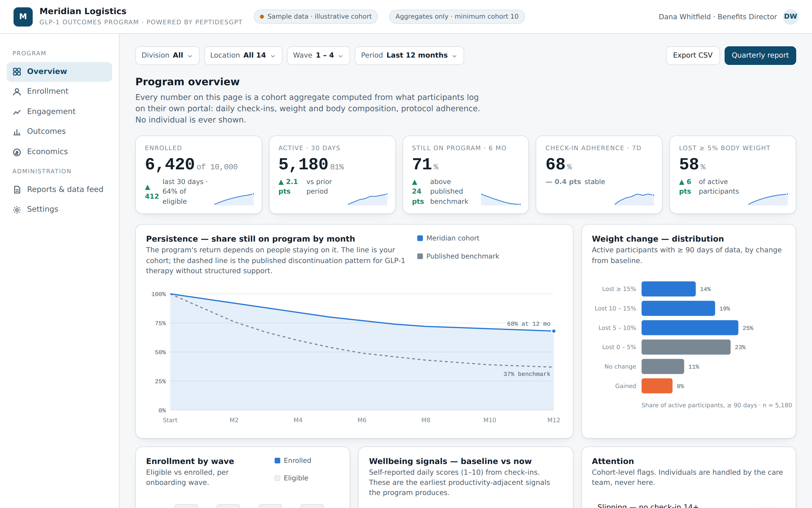The width and height of the screenshot is (812, 508).
Task: Open the Economics section
Action: [59, 152]
